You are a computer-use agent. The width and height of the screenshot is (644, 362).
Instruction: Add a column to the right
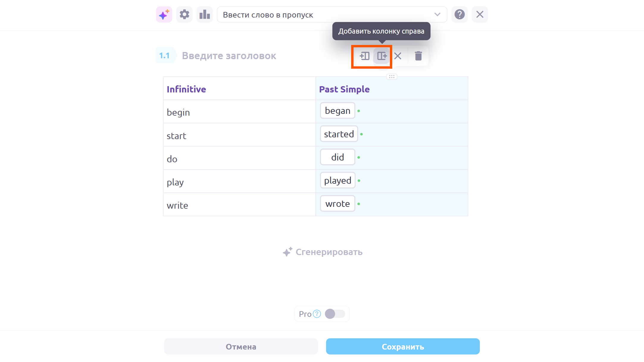(382, 56)
